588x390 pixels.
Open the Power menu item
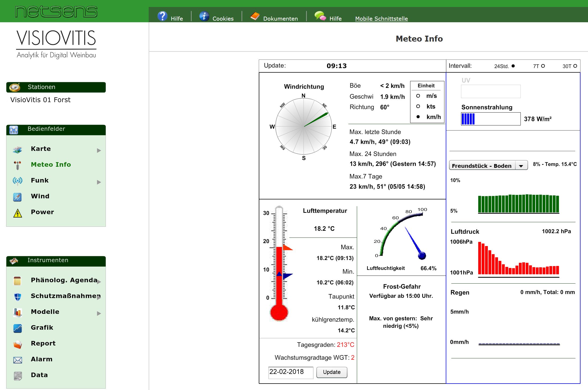[x=42, y=212]
